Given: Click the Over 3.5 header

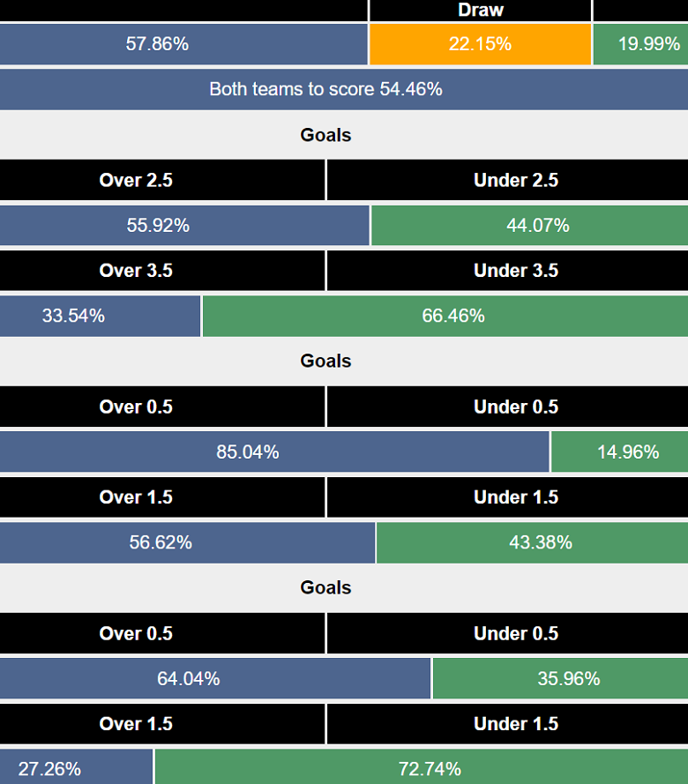Looking at the screenshot, I should (137, 271).
